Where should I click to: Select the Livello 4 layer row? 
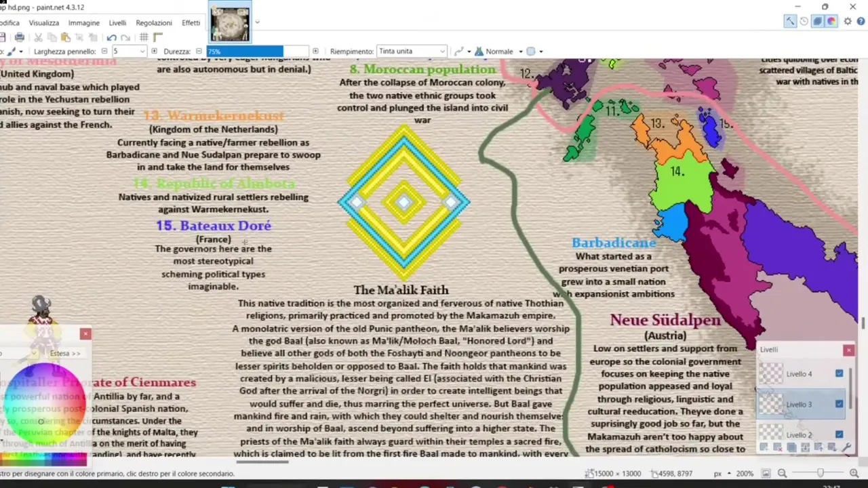click(x=802, y=373)
